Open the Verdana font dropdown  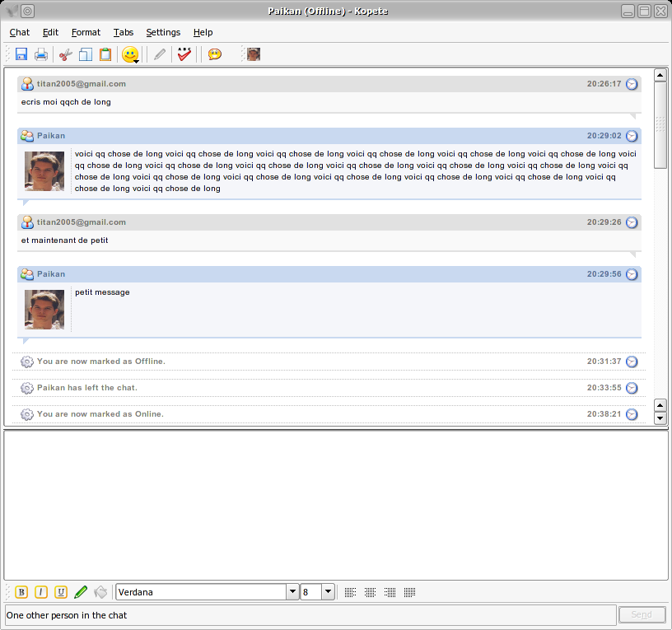tap(292, 592)
